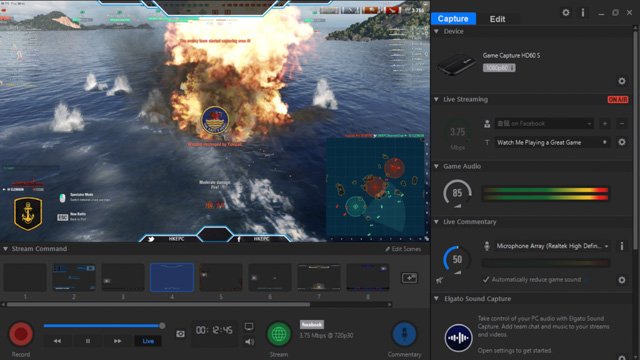Image resolution: width=640 pixels, height=360 pixels.
Task: Remove streaming account with minus
Action: click(622, 123)
